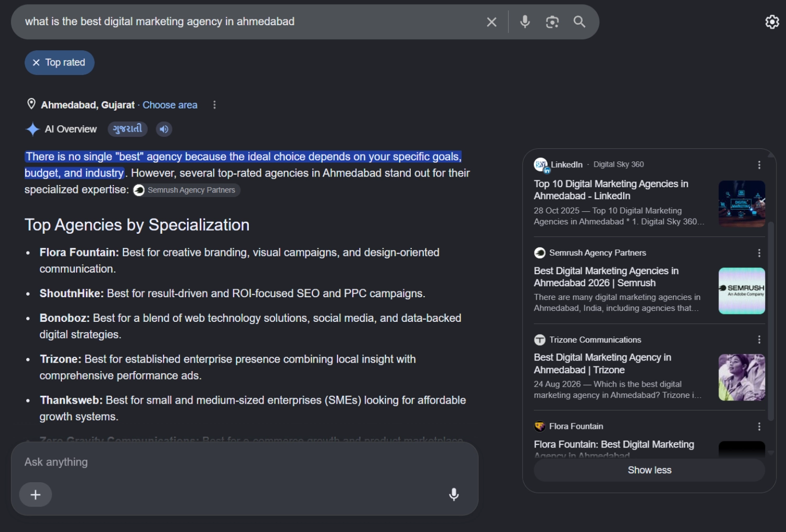Viewport: 786px width, 532px height.
Task: Click the AI Overview sparkle icon
Action: click(x=32, y=129)
